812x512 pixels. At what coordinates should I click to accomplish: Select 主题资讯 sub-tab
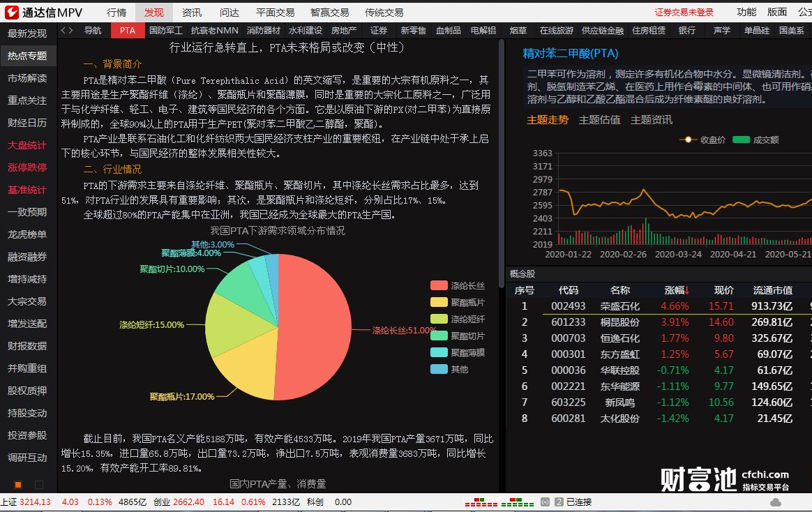point(651,120)
